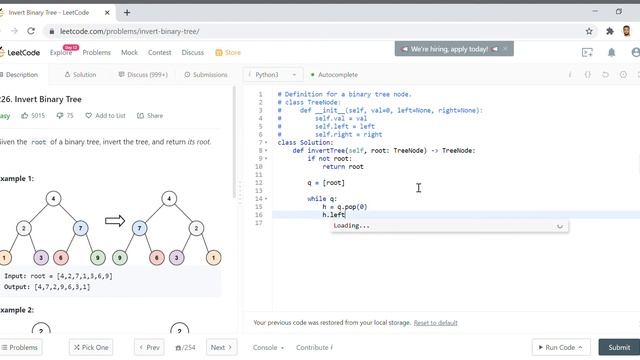Image resolution: width=640 pixels, height=360 pixels.
Task: Close the Invert Binary Tree tab
Action: pyautogui.click(x=107, y=13)
